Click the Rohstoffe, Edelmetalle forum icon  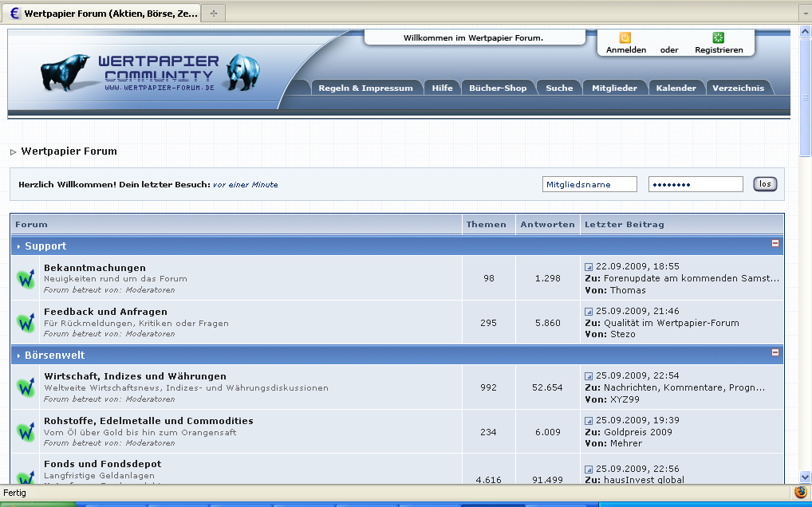[x=26, y=431]
